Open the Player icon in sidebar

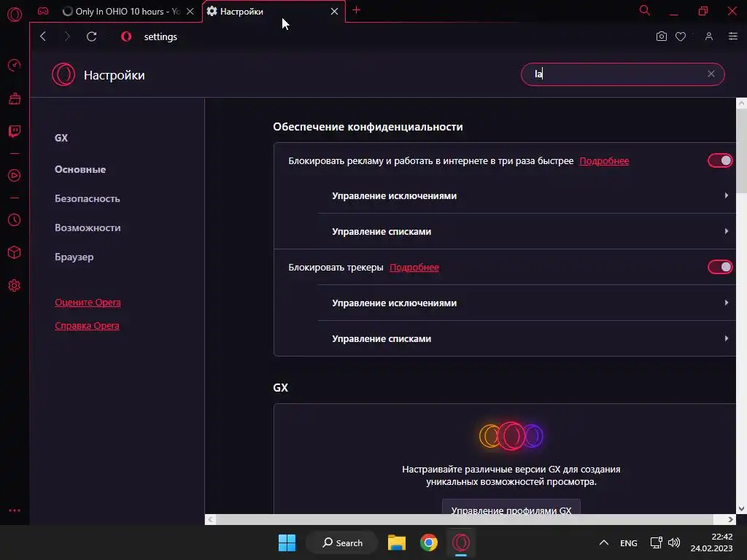click(x=15, y=175)
